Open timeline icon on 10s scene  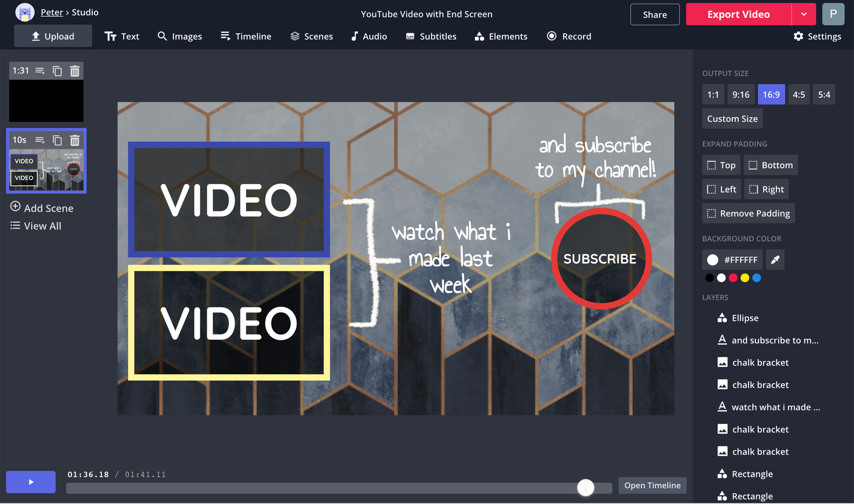click(x=40, y=140)
